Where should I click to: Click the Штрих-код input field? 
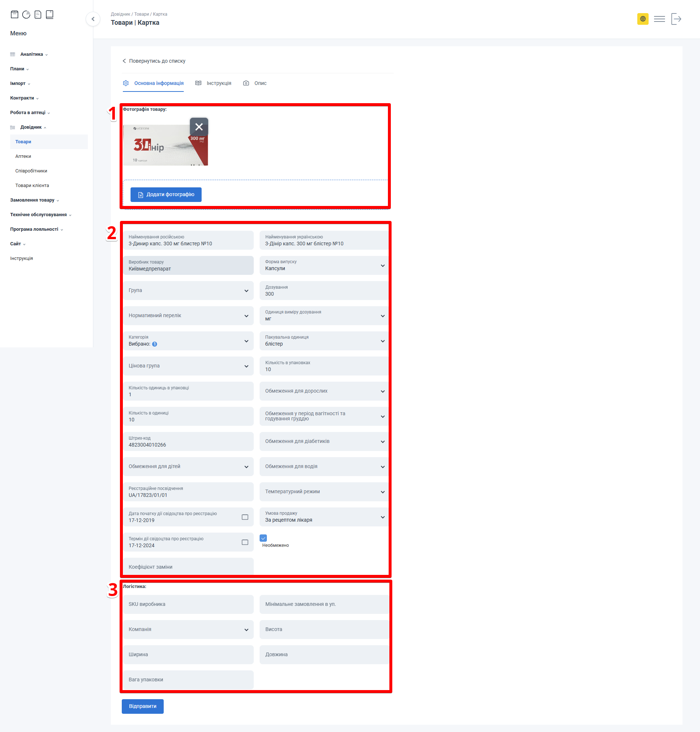point(188,442)
